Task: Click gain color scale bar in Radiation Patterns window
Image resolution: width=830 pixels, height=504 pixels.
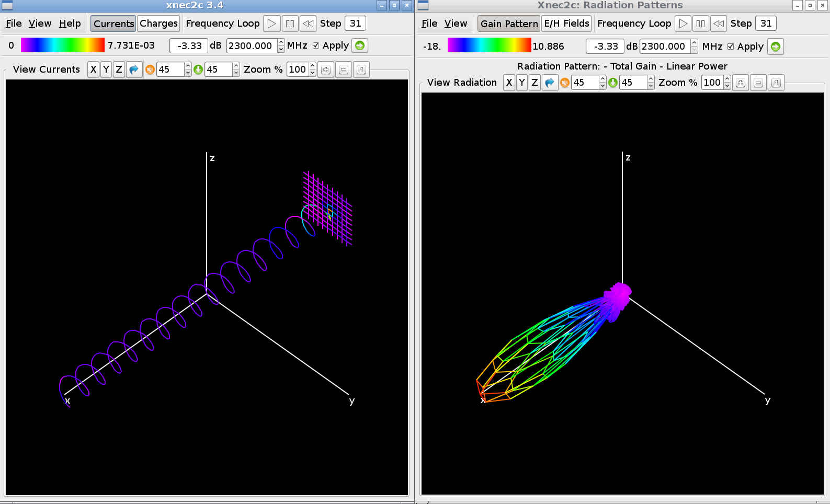Action: 490,45
